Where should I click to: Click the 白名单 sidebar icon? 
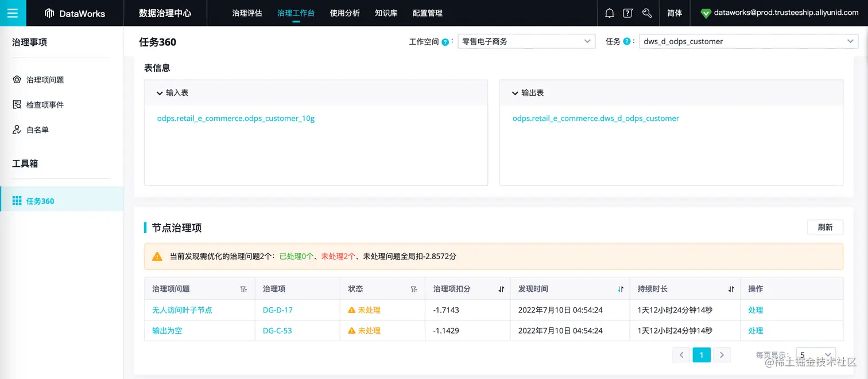click(17, 130)
